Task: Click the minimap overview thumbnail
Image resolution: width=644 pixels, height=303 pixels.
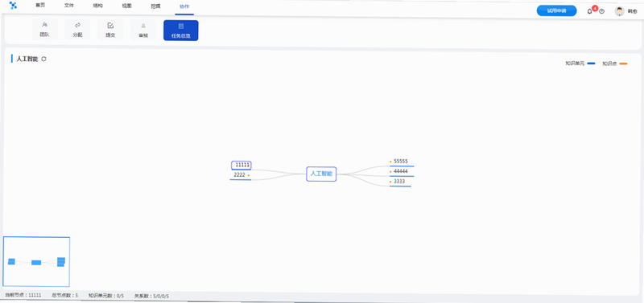Action: (x=36, y=261)
